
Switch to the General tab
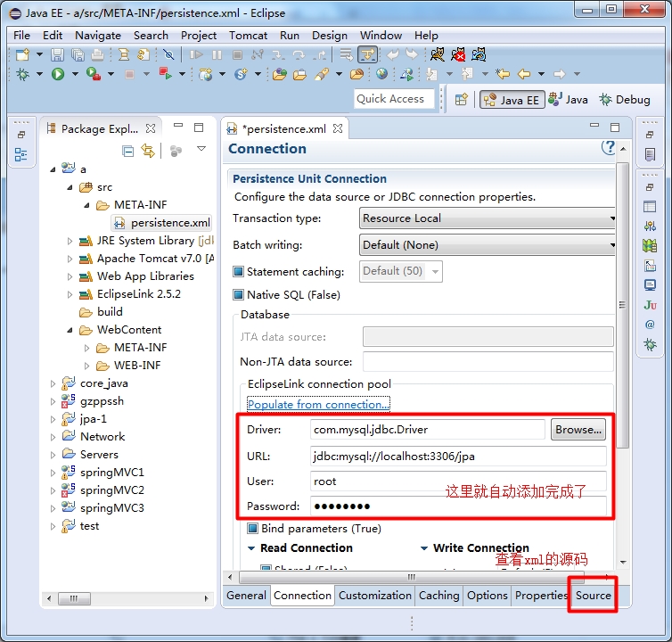[x=246, y=596]
